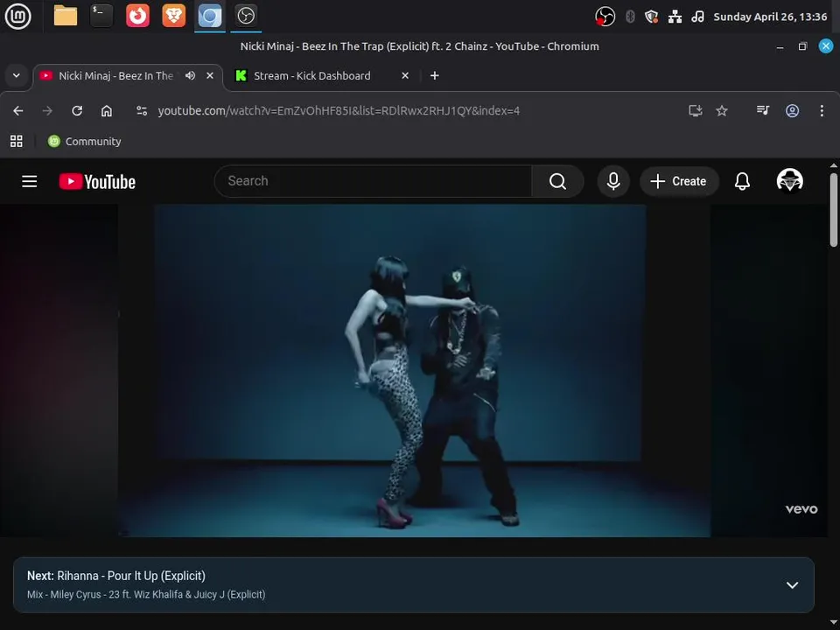This screenshot has width=840, height=630.
Task: View site information for youtube.com
Action: tap(142, 111)
